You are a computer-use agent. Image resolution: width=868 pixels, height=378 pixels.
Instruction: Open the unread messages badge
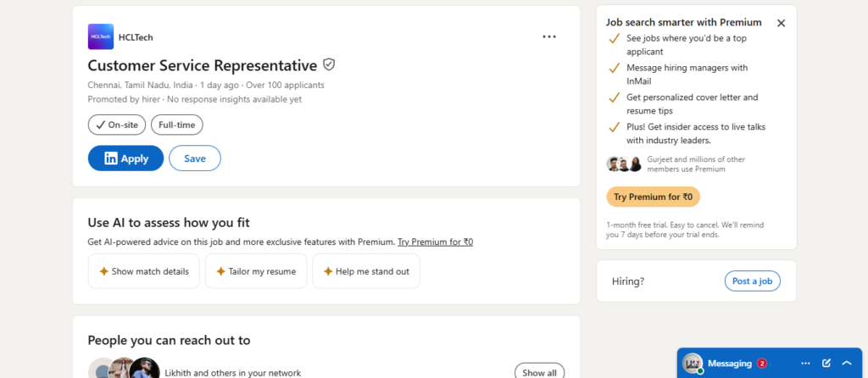point(762,364)
